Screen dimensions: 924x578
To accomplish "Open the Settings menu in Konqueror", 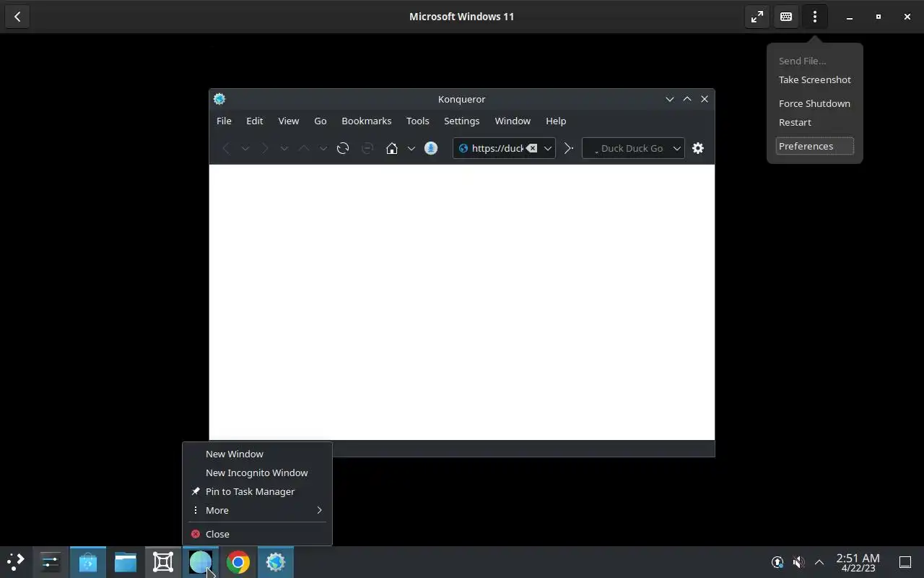I will 462,121.
